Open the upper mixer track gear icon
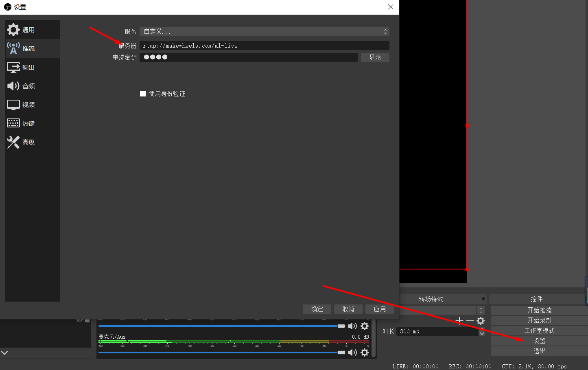This screenshot has width=588, height=370. click(x=365, y=326)
